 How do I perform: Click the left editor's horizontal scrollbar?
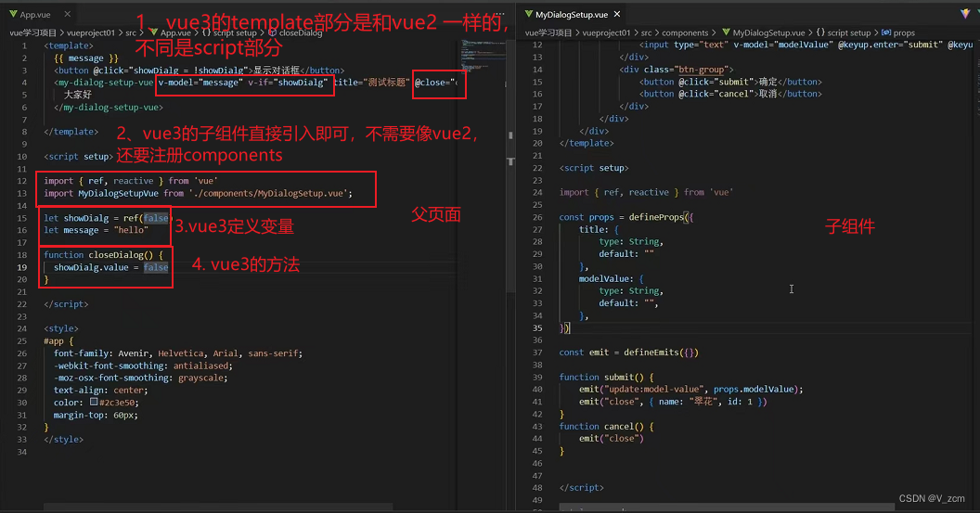[218, 507]
